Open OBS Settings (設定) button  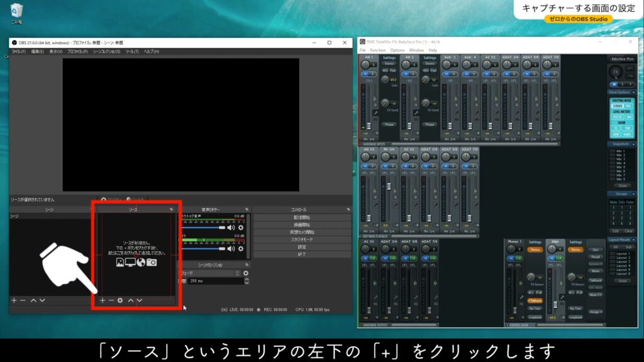pyautogui.click(x=302, y=246)
